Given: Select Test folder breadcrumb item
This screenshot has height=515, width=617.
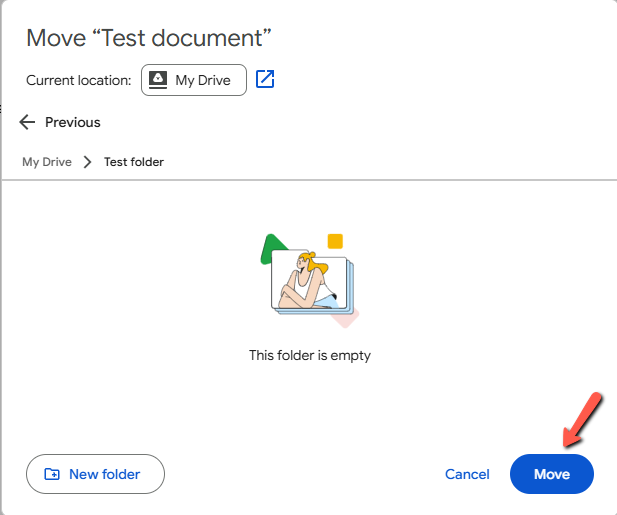Looking at the screenshot, I should click(x=134, y=162).
